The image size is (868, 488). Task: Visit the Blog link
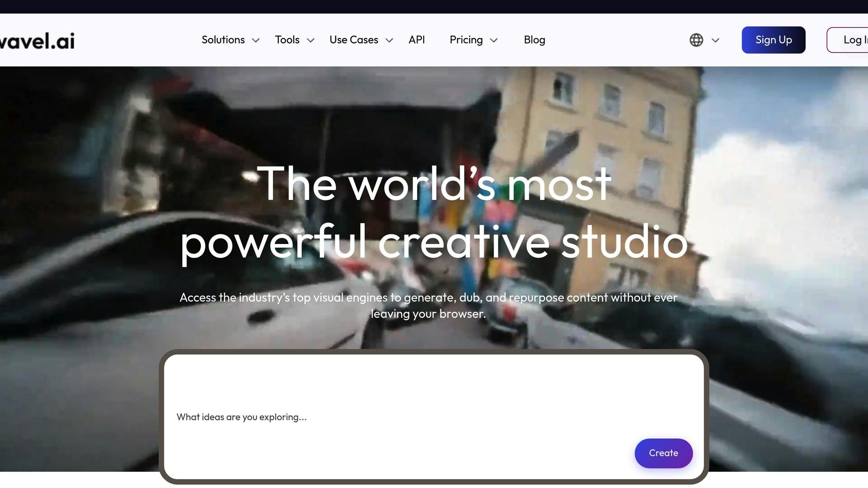(x=534, y=40)
